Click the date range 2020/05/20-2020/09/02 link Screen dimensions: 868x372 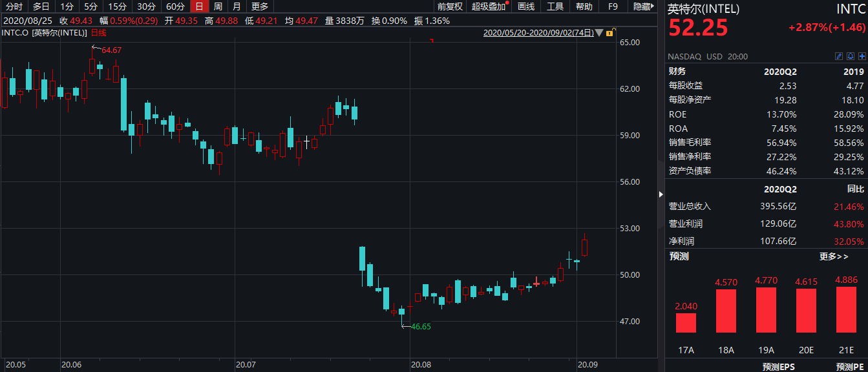538,32
